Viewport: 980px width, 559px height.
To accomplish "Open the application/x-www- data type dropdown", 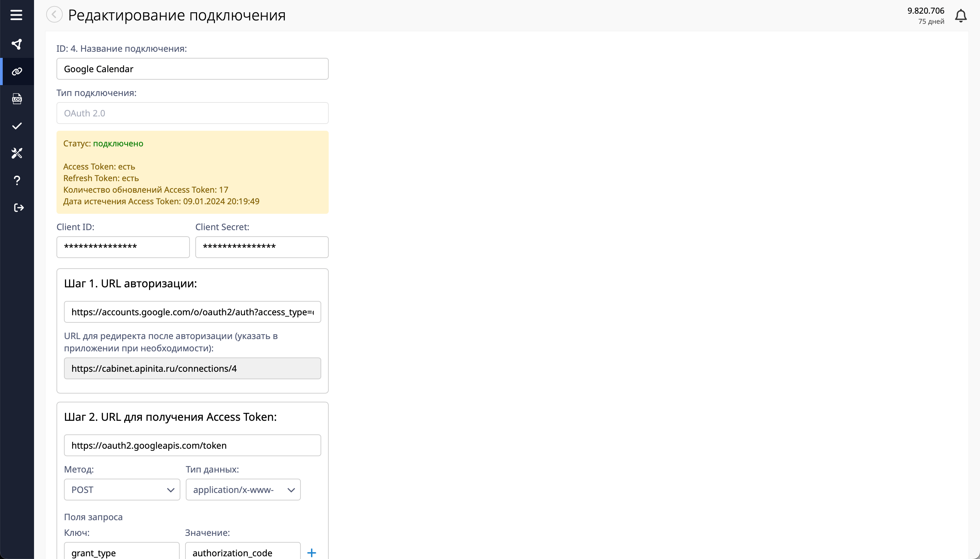I will (x=243, y=490).
